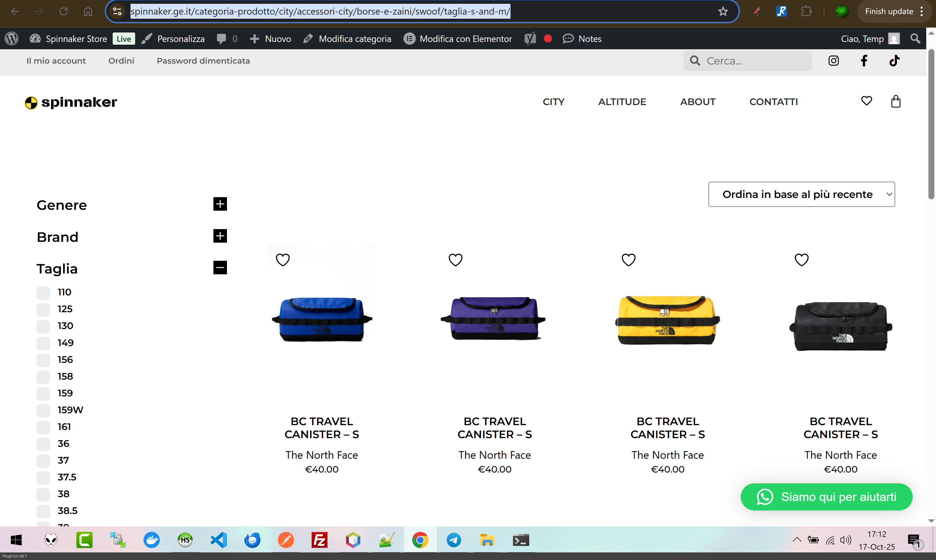Expand the Genere filter section
Screen dimensions: 936x560
(x=220, y=204)
